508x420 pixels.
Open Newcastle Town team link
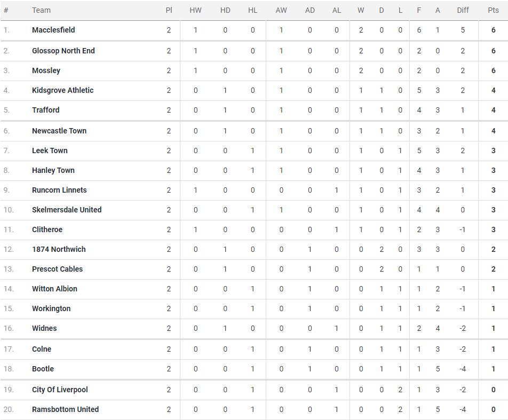click(x=59, y=131)
